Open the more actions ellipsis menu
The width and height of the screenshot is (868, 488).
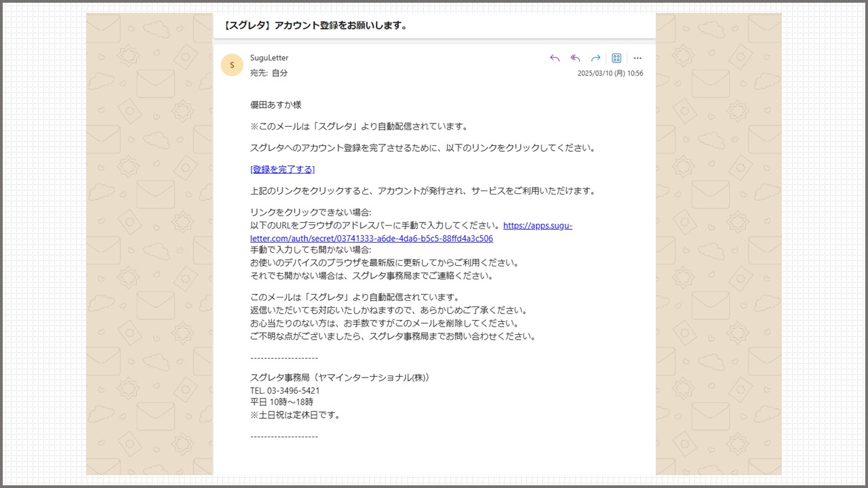point(637,58)
